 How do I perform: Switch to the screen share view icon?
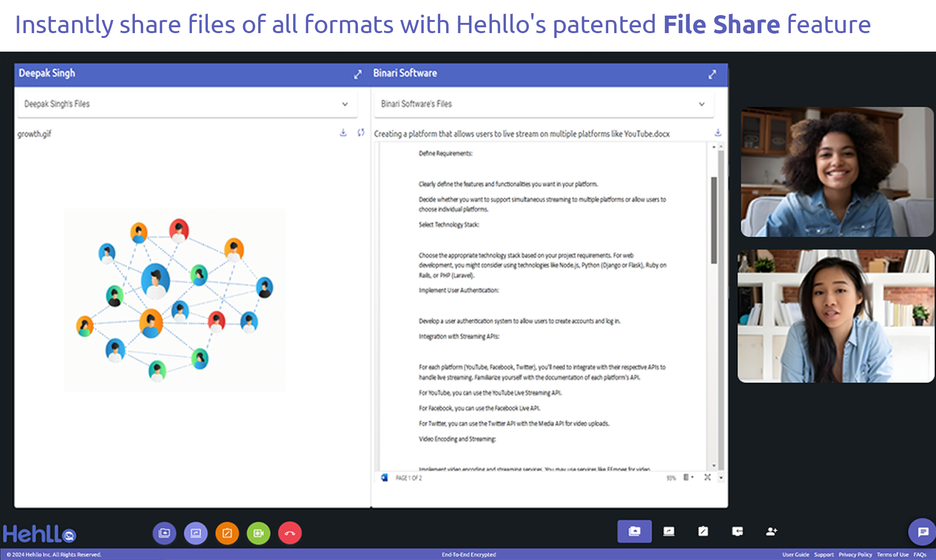click(x=669, y=531)
